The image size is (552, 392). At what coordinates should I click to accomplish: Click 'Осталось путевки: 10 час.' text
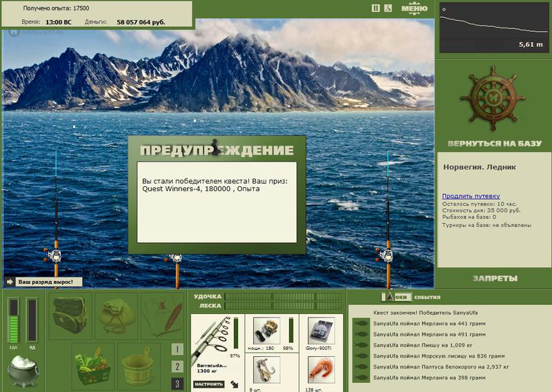[x=479, y=204]
